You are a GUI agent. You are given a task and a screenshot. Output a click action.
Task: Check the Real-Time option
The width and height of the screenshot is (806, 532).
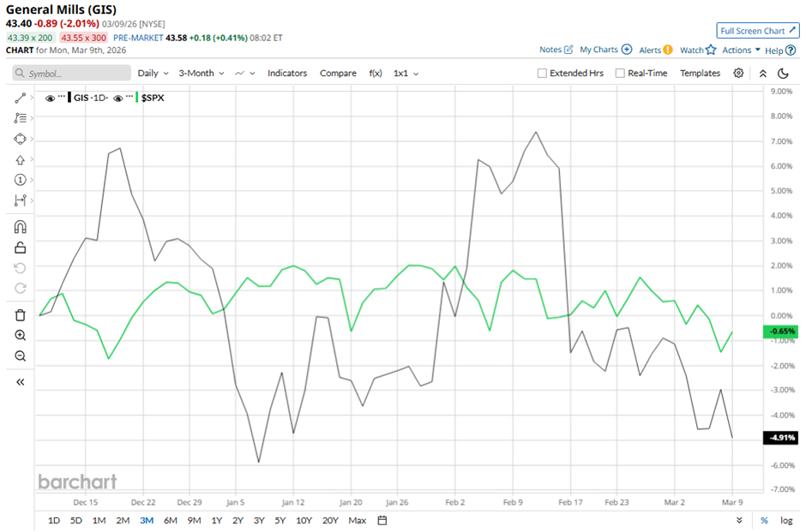click(620, 74)
